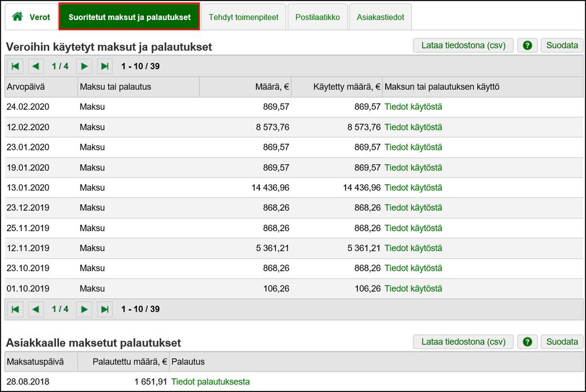Click the refund date 28.08.2018

point(28,382)
